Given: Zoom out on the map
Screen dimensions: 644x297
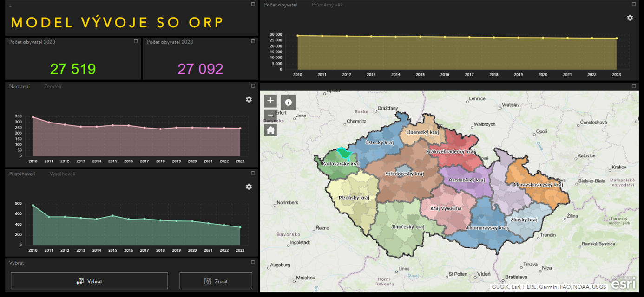Looking at the screenshot, I should (x=270, y=115).
